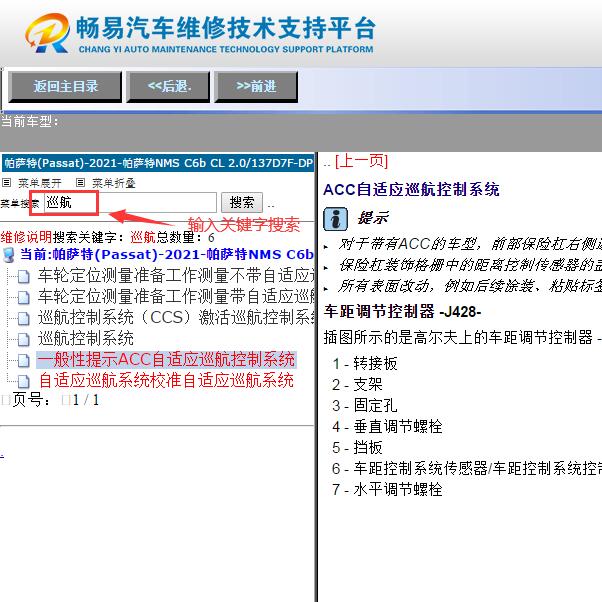Click the document icon beside 测量不带自适应 row
Viewport: 602px width, 602px height.
(x=23, y=276)
